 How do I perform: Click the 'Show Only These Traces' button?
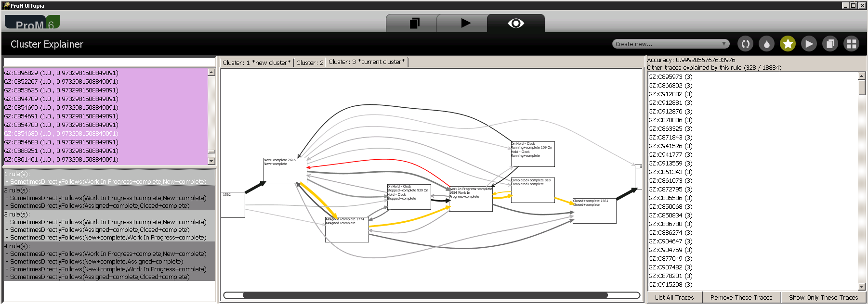coord(823,297)
